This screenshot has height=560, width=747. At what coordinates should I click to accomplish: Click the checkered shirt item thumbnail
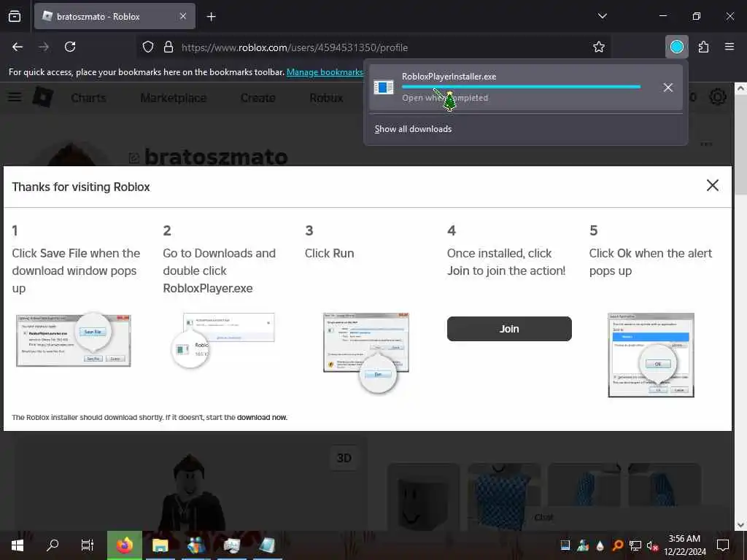[x=504, y=497]
